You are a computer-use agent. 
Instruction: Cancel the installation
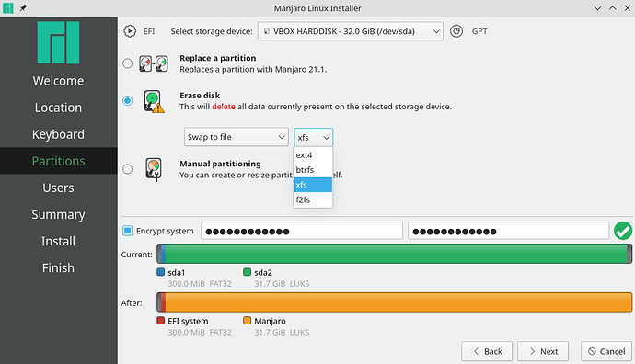coord(606,351)
